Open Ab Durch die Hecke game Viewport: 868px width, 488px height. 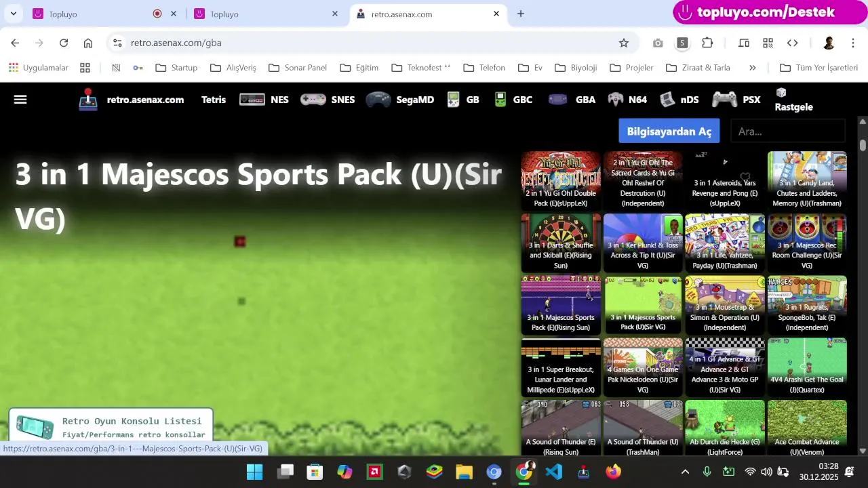725,428
